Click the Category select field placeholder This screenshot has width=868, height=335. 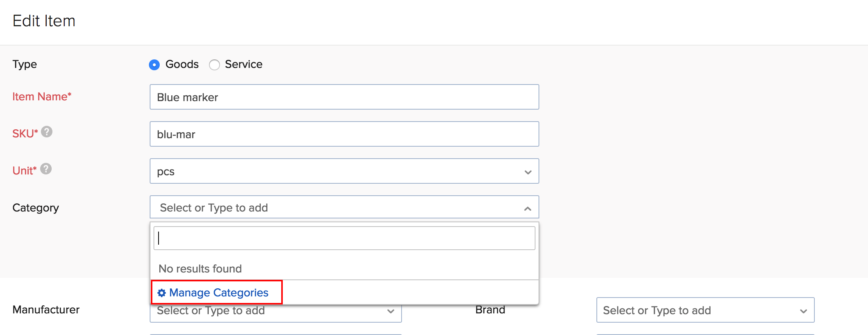tap(214, 208)
